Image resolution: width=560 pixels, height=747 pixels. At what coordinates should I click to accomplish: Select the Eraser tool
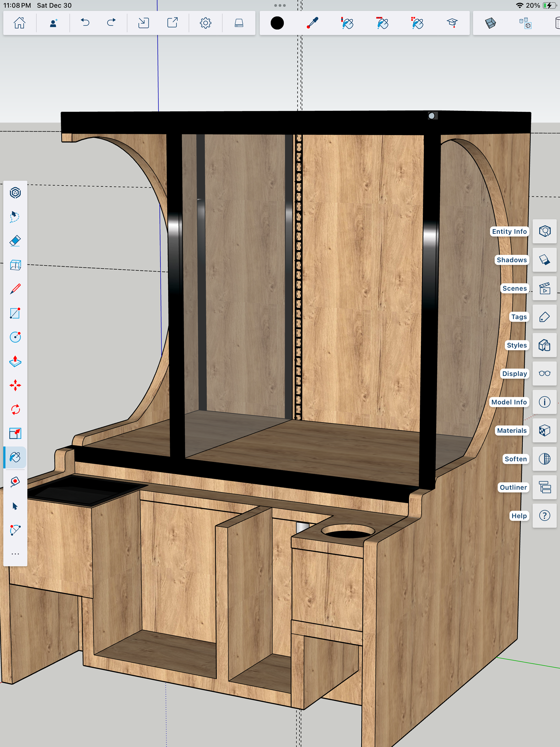click(15, 241)
